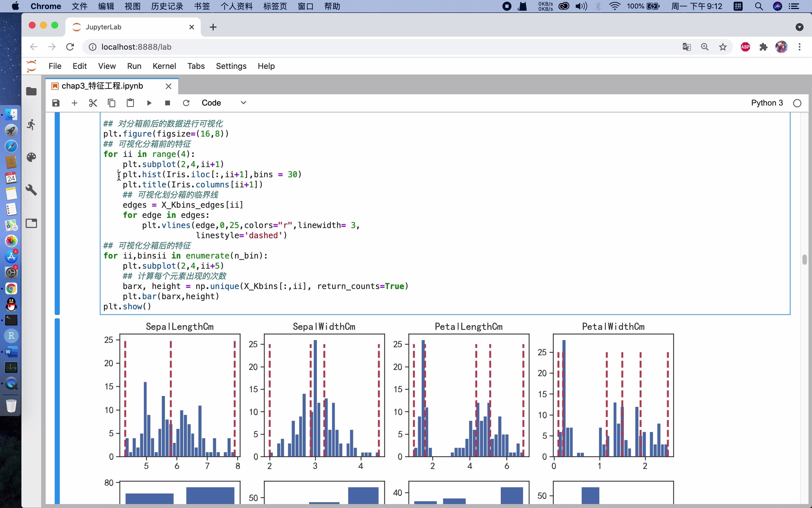
Task: Reload the page in Chrome
Action: [x=70, y=47]
